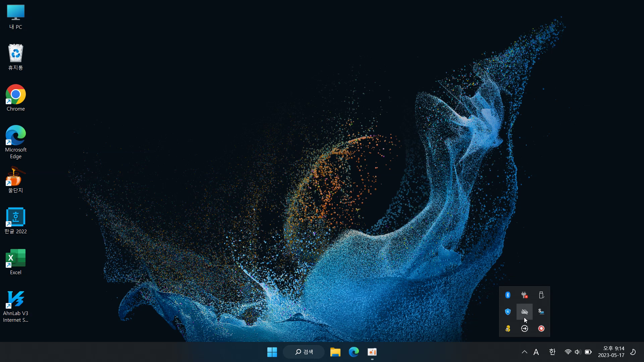
Task: Click the power plug tray icon with red X
Action: (524, 295)
